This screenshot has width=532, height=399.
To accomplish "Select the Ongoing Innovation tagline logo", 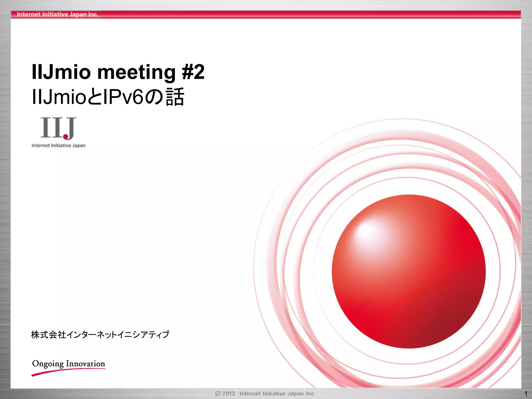I will (69, 364).
